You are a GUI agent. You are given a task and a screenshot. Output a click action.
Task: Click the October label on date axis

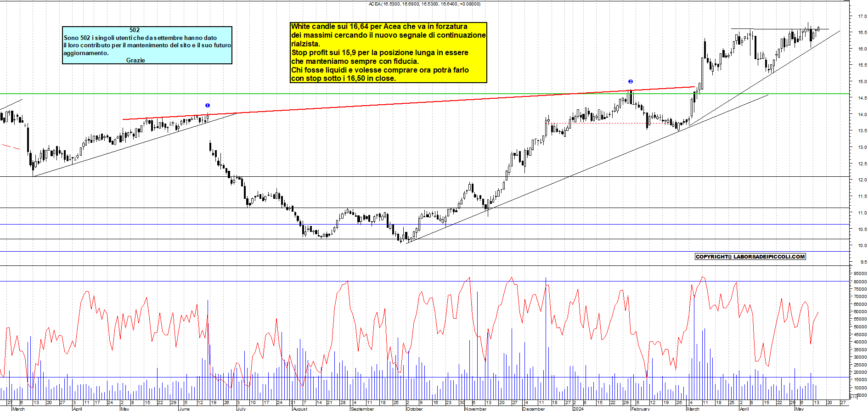click(x=415, y=409)
